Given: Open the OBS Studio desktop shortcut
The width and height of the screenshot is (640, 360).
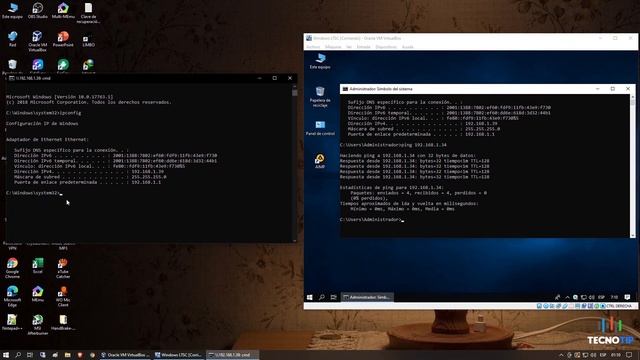Looking at the screenshot, I should [38, 11].
